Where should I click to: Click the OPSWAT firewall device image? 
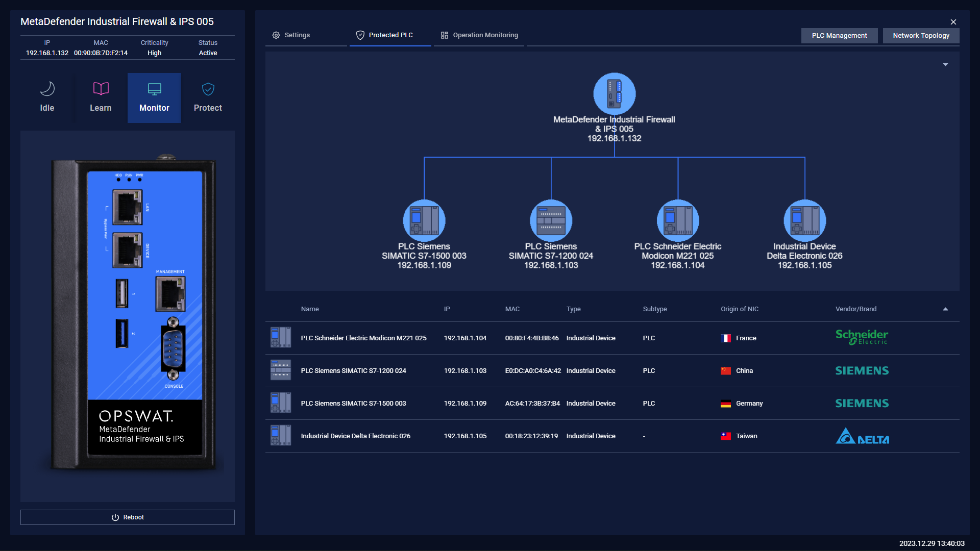[134, 313]
